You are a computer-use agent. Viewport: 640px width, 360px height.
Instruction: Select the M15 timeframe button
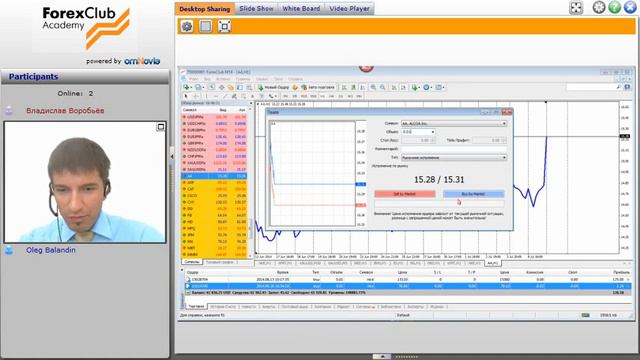(x=303, y=96)
